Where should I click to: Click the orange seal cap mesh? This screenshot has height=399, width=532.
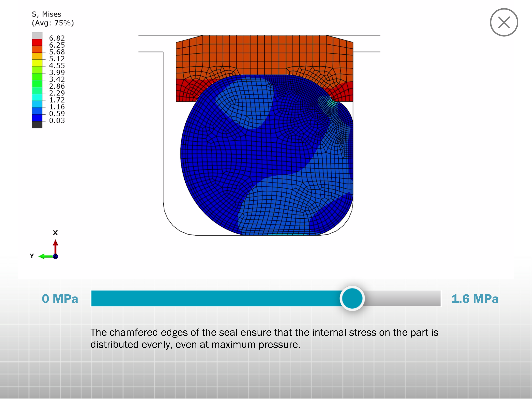pos(264,55)
